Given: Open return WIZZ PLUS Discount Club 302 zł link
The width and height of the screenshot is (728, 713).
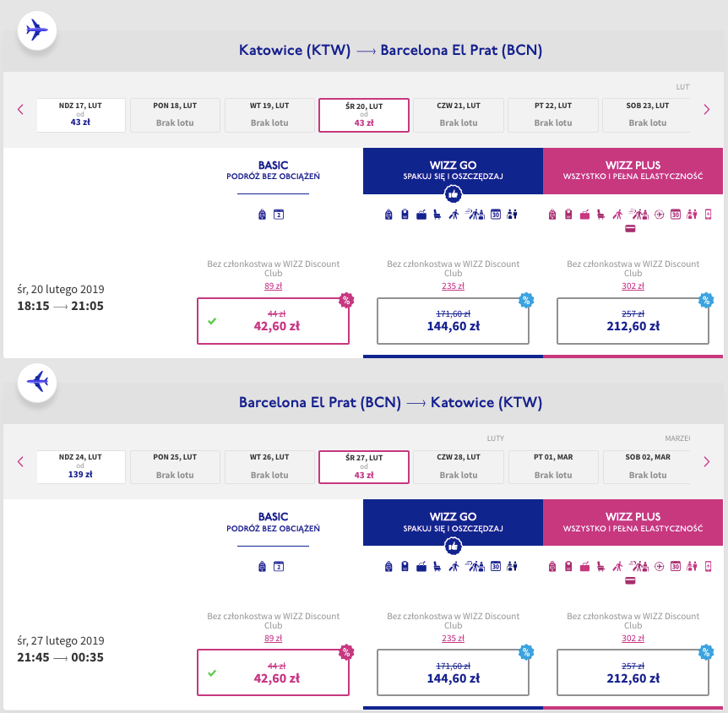Looking at the screenshot, I should tap(633, 638).
